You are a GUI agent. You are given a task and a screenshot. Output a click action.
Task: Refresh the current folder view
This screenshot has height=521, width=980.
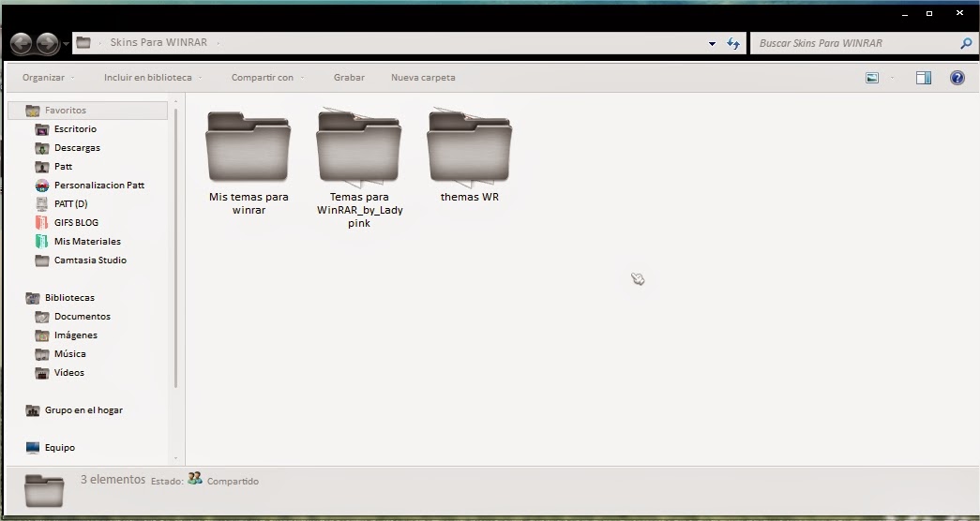[x=733, y=43]
